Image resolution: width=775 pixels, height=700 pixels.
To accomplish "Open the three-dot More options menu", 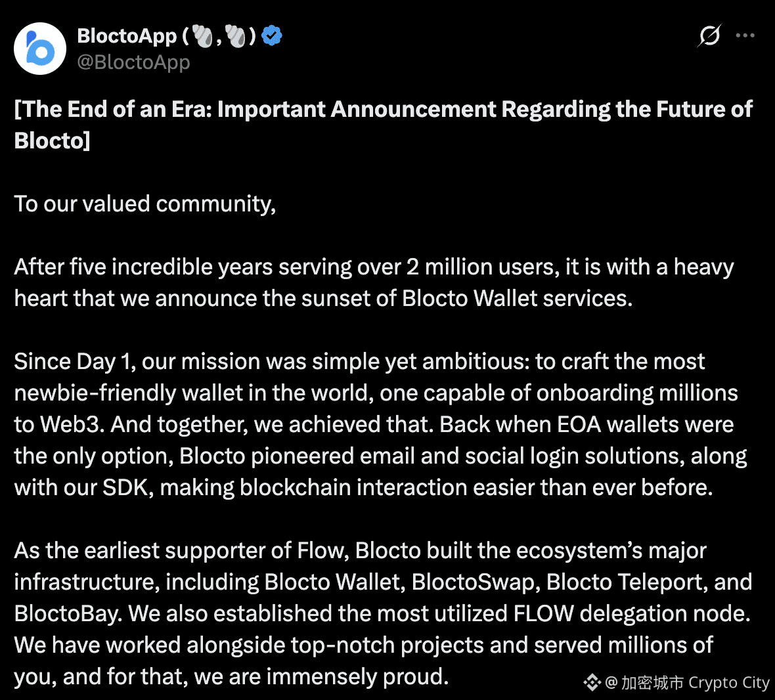I will tap(745, 35).
